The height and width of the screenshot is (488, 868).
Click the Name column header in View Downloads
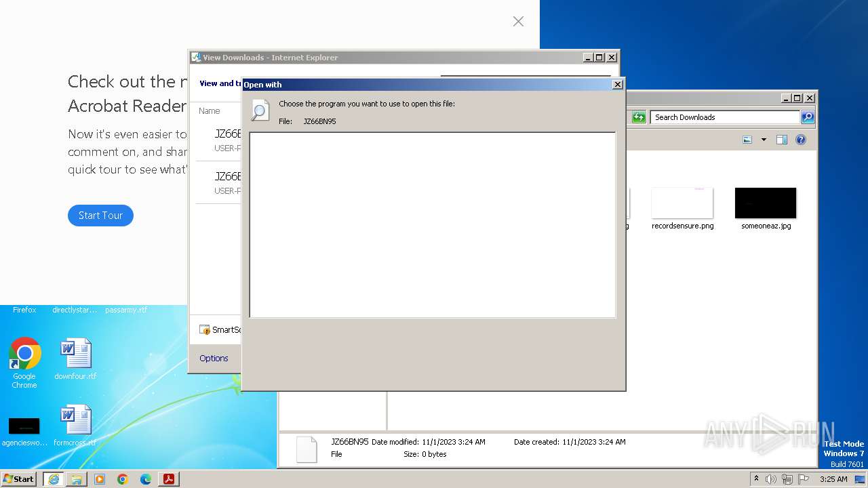(209, 110)
